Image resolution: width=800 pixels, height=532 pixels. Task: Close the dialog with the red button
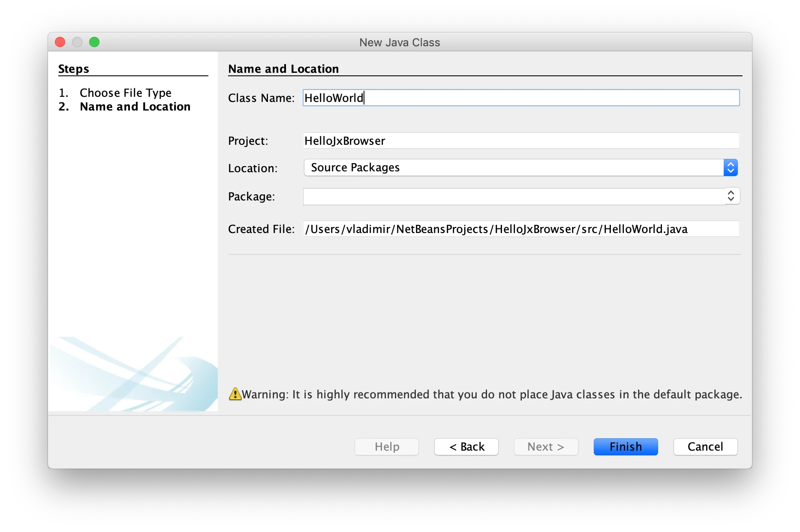pyautogui.click(x=60, y=42)
